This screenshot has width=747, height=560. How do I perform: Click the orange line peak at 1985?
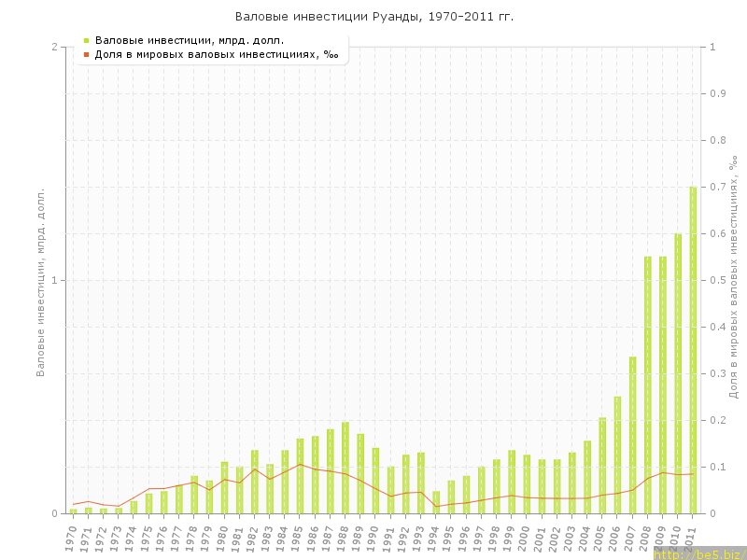point(300,464)
